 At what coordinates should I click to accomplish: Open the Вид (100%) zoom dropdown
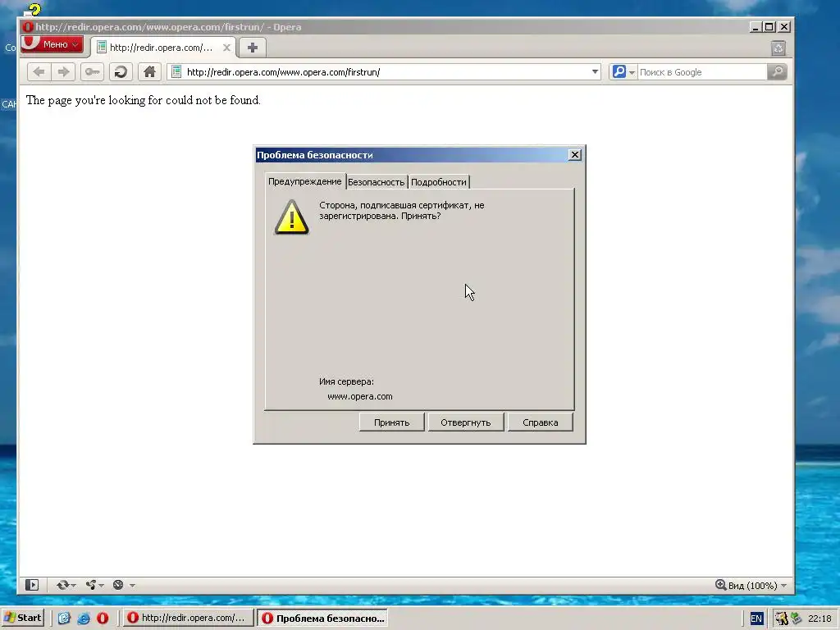coord(757,586)
